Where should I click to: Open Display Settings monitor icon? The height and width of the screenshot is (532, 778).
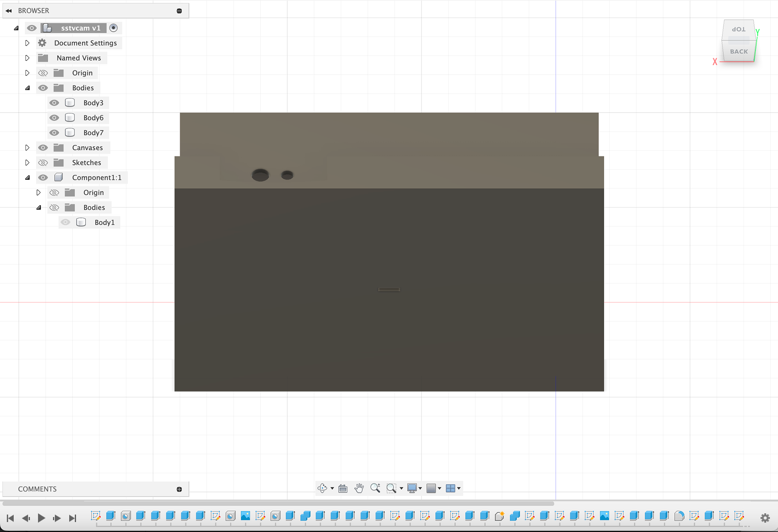pos(412,488)
